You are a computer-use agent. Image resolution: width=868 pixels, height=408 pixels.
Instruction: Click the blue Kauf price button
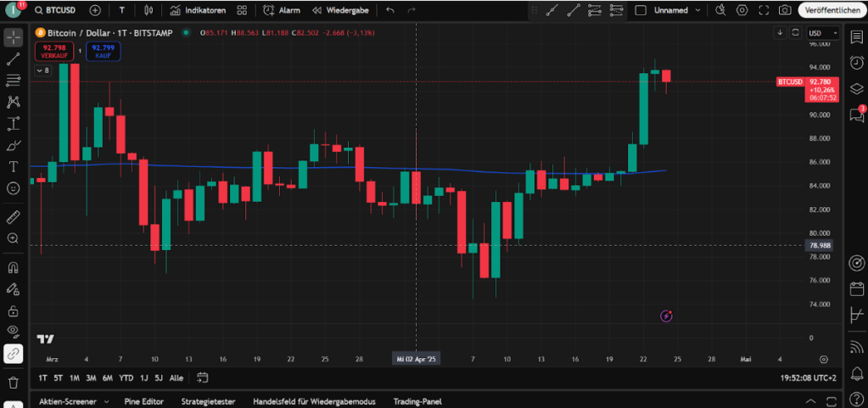(103, 51)
